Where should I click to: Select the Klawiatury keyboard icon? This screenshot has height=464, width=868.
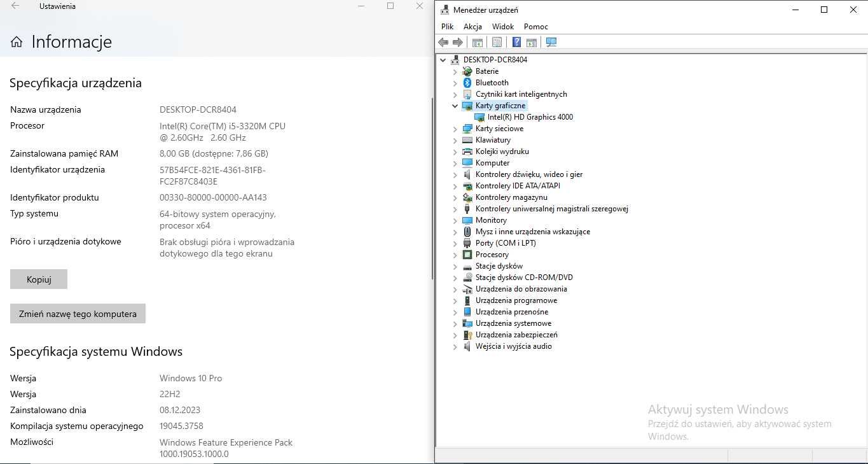click(x=467, y=140)
